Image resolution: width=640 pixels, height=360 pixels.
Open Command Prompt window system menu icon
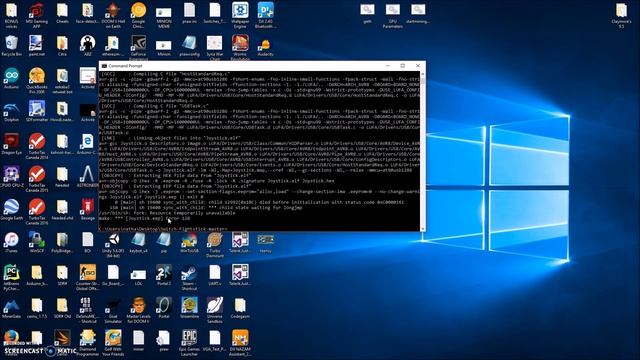[104, 66]
